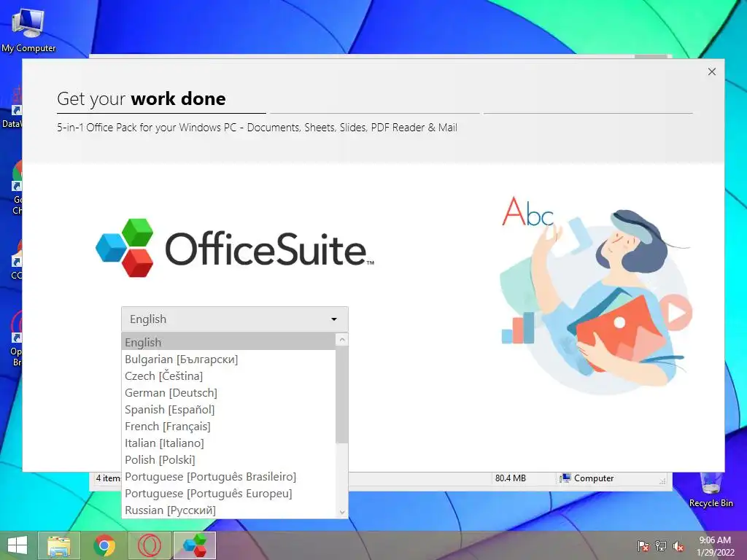Open the clock showing 9:06 AM

715,546
